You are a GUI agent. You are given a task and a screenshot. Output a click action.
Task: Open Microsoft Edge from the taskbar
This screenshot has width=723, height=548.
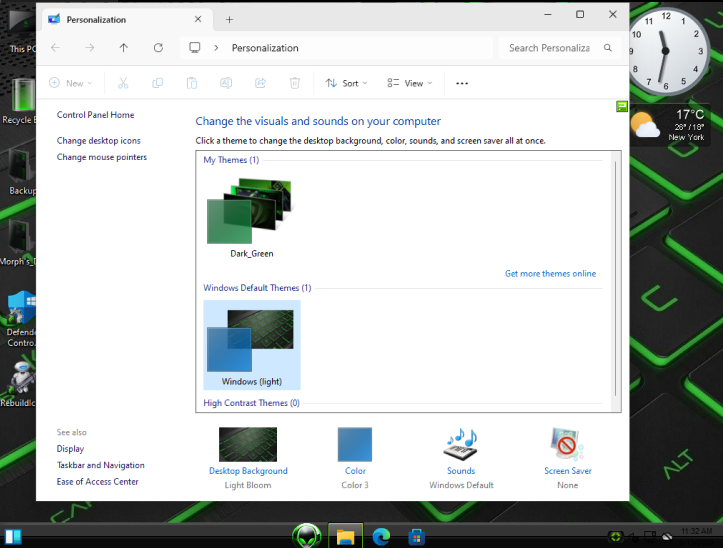[381, 537]
